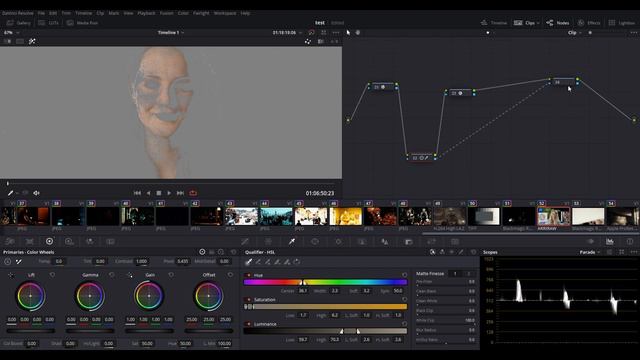Toggle the Timeline panel button
This screenshot has width=640, height=360.
[x=494, y=23]
